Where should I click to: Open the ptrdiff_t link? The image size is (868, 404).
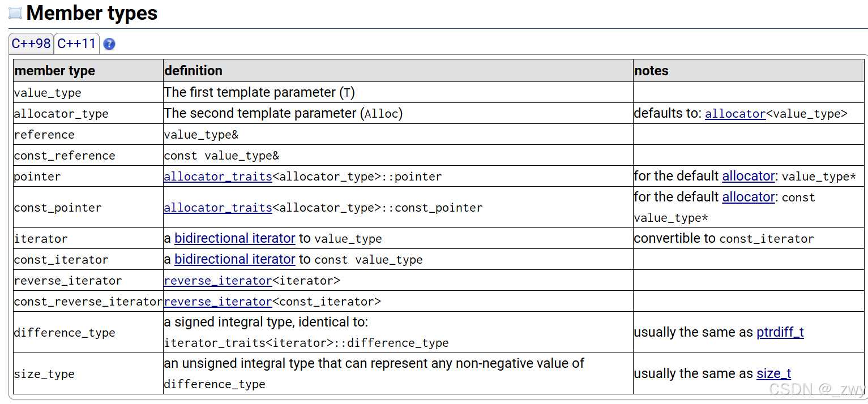tap(780, 332)
